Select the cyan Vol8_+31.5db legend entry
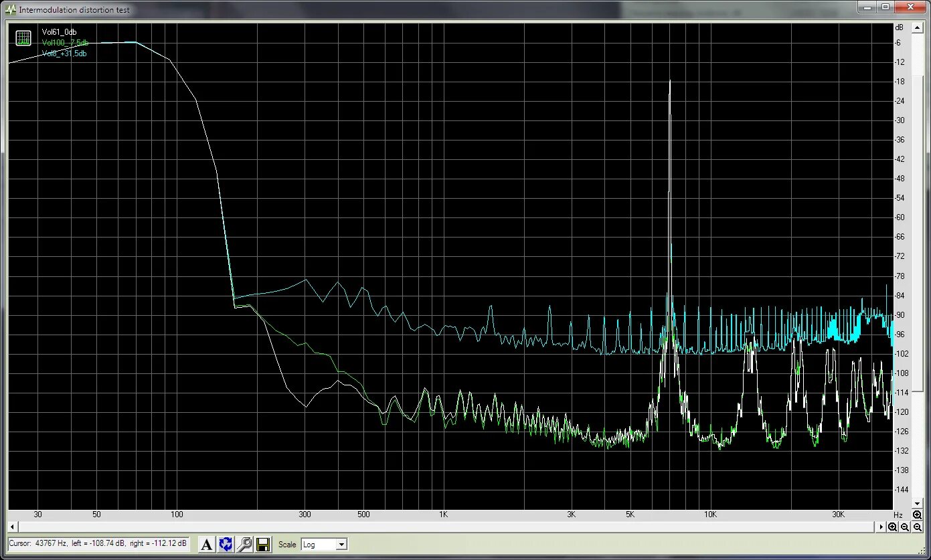The width and height of the screenshot is (931, 560). pyautogui.click(x=64, y=54)
